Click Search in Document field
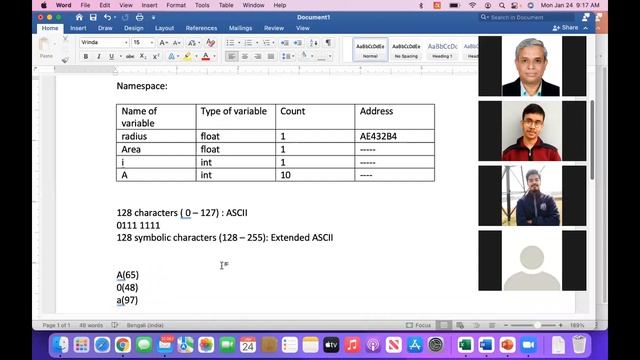The image size is (640, 360). click(527, 17)
